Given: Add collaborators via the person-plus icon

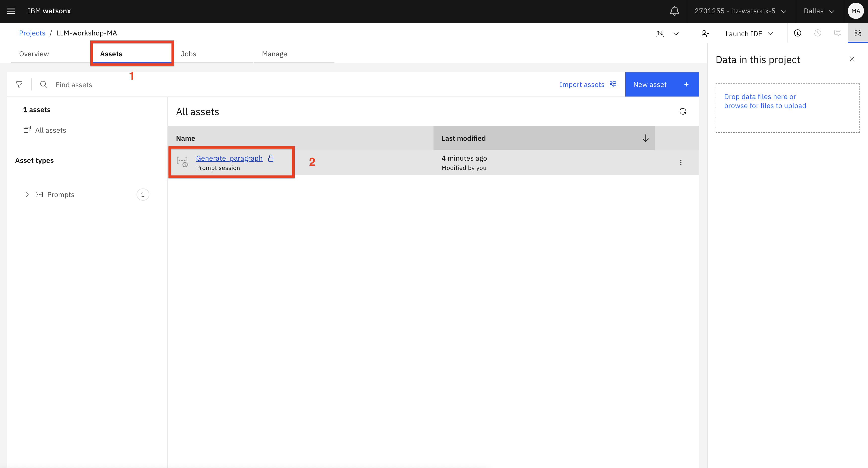Looking at the screenshot, I should (705, 34).
